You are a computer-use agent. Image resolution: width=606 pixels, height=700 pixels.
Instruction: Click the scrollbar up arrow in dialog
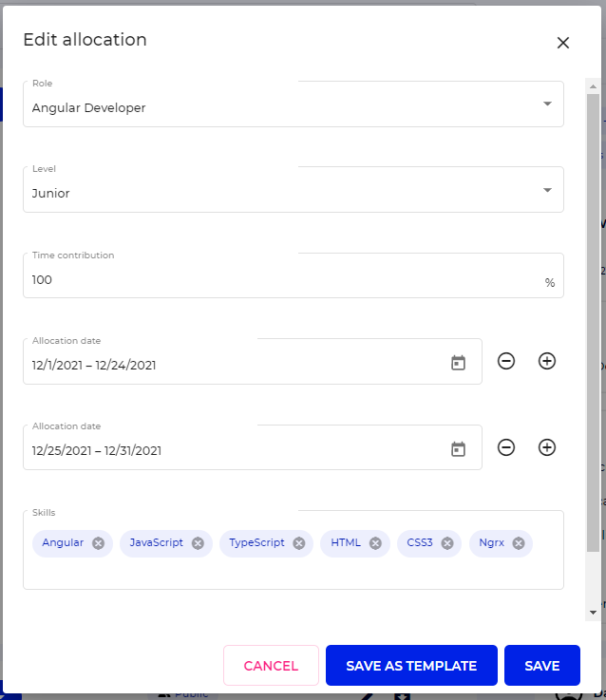[x=593, y=86]
